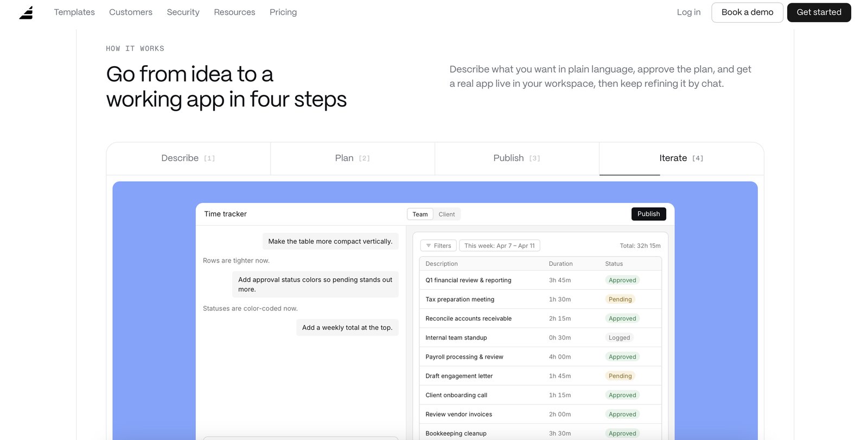Click the Book a demo button
The height and width of the screenshot is (440, 868).
747,12
